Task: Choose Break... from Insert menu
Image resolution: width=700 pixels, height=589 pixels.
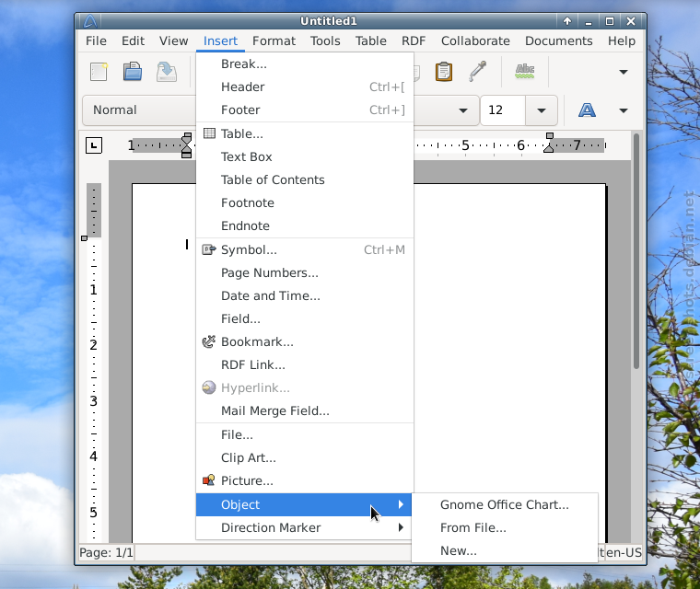Action: [x=305, y=64]
